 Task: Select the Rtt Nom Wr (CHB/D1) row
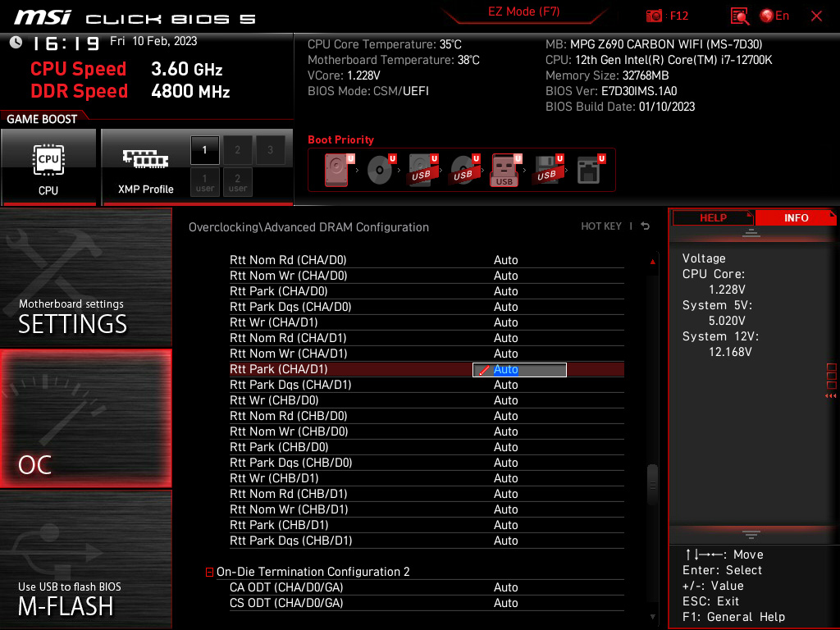[427, 509]
